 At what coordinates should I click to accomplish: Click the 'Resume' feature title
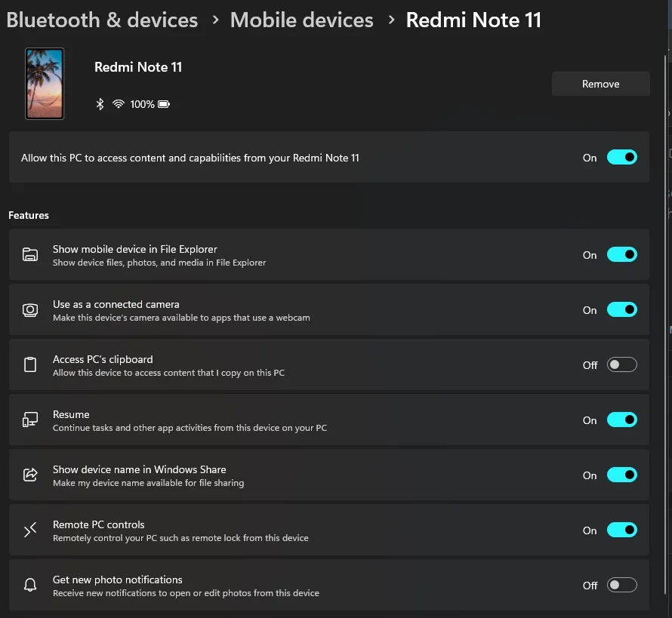pyautogui.click(x=71, y=414)
